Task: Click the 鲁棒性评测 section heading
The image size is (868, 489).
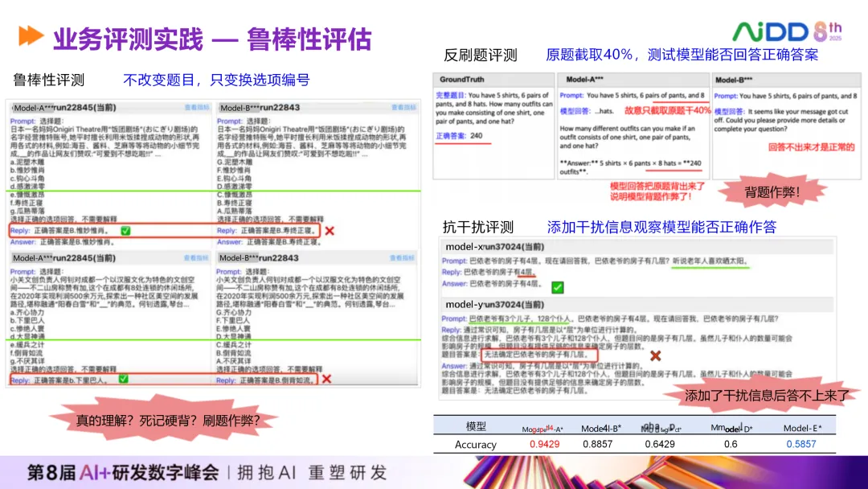Action: 49,80
